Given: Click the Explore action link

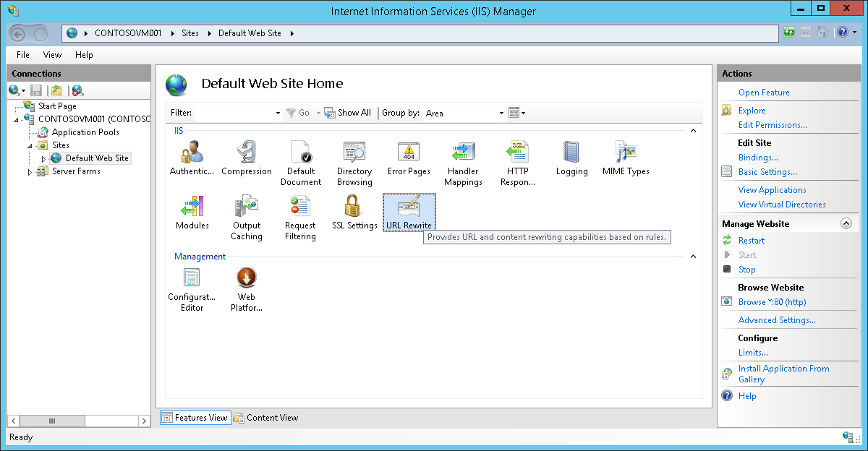Looking at the screenshot, I should coord(752,111).
